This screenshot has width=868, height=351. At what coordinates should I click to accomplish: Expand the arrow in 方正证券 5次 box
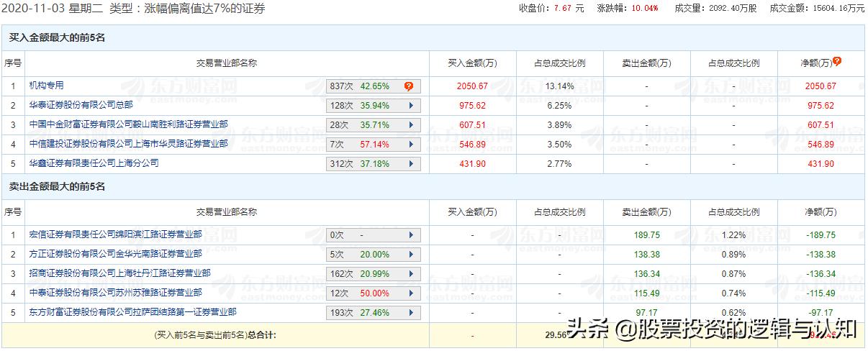click(411, 255)
